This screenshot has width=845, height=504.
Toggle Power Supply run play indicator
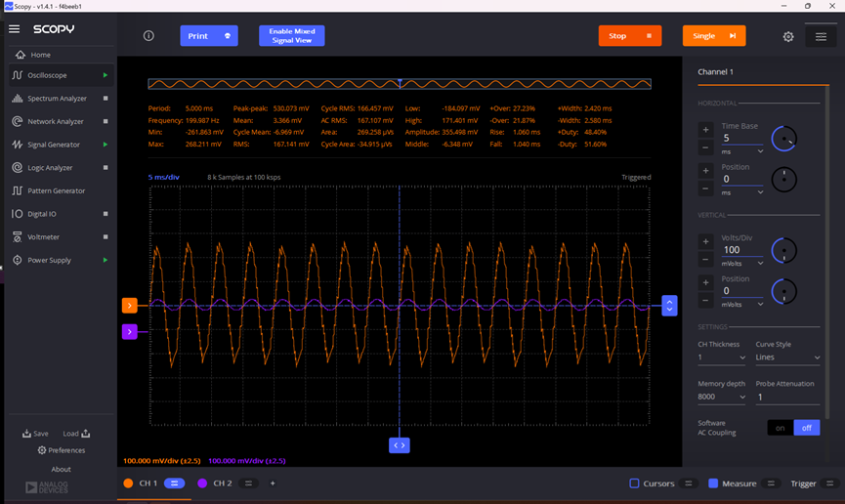pos(106,261)
